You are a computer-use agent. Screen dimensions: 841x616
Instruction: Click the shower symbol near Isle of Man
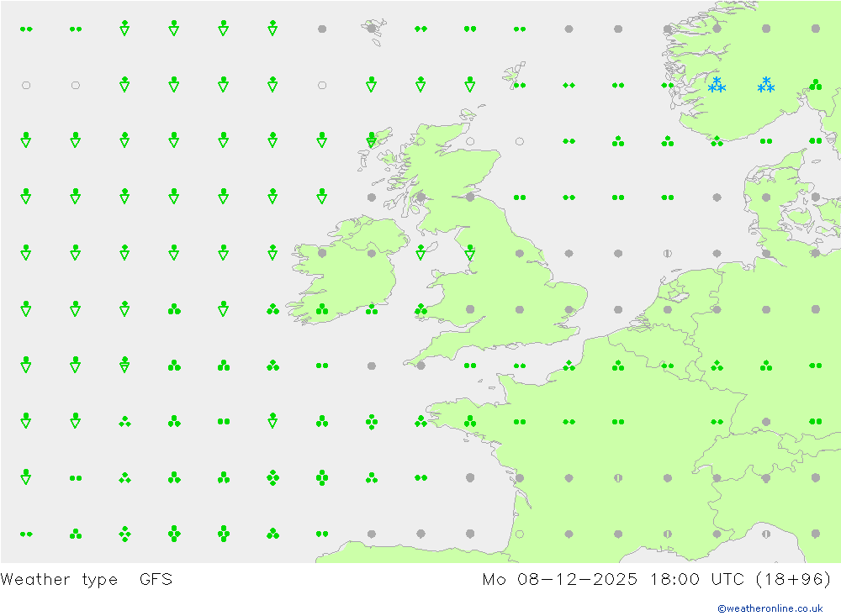(420, 252)
